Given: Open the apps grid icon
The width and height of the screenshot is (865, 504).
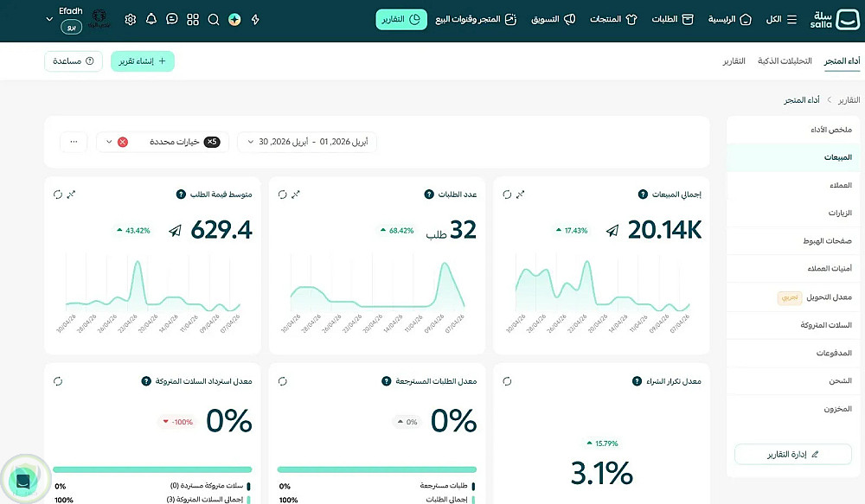Looking at the screenshot, I should (193, 19).
